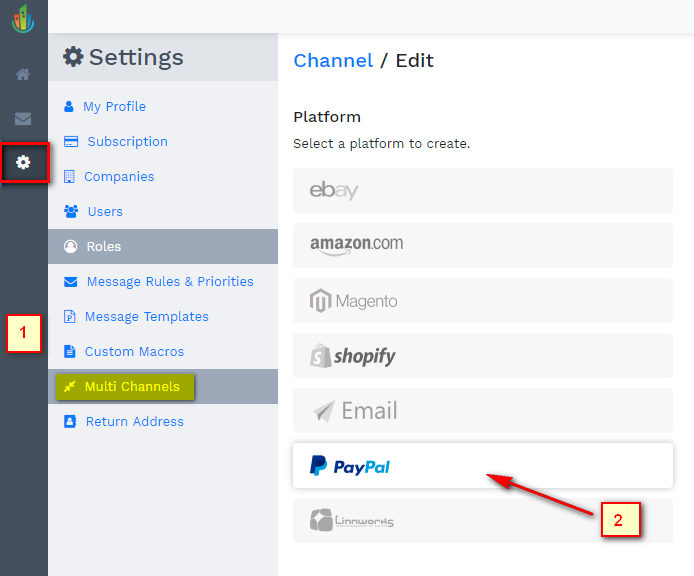694x576 pixels.
Task: Open the Roles settings section
Action: click(104, 246)
